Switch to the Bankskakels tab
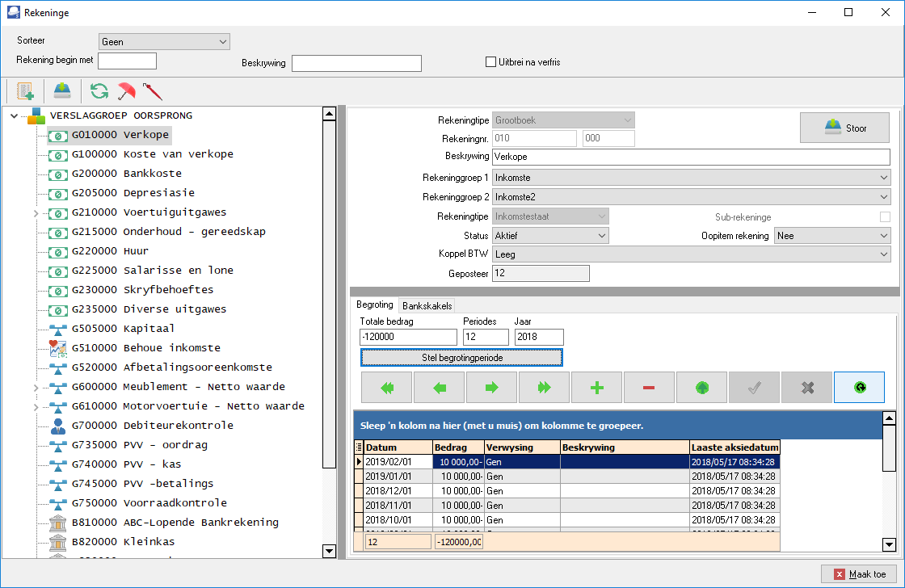Viewport: 905px width, 588px height. click(x=427, y=306)
